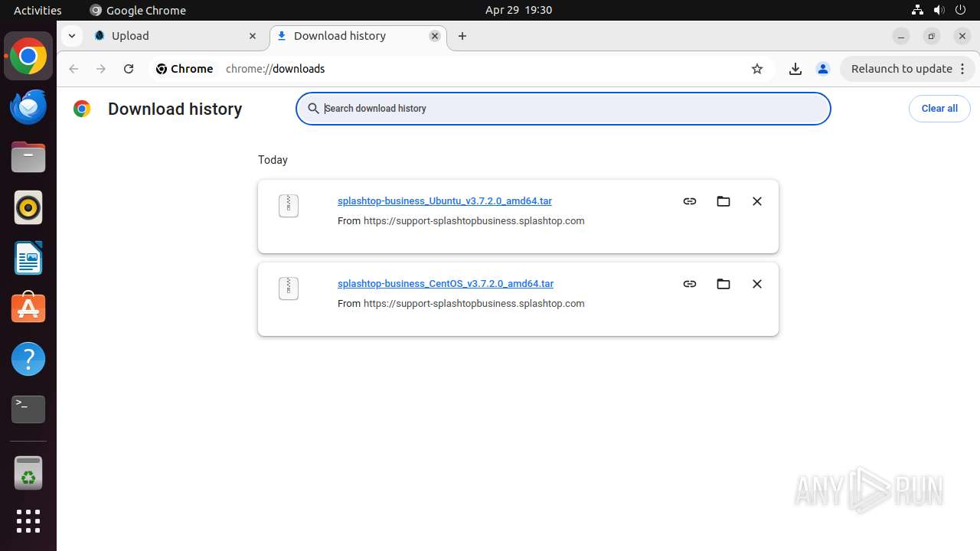The image size is (980, 551).
Task: Open the profile avatar menu
Action: [823, 69]
